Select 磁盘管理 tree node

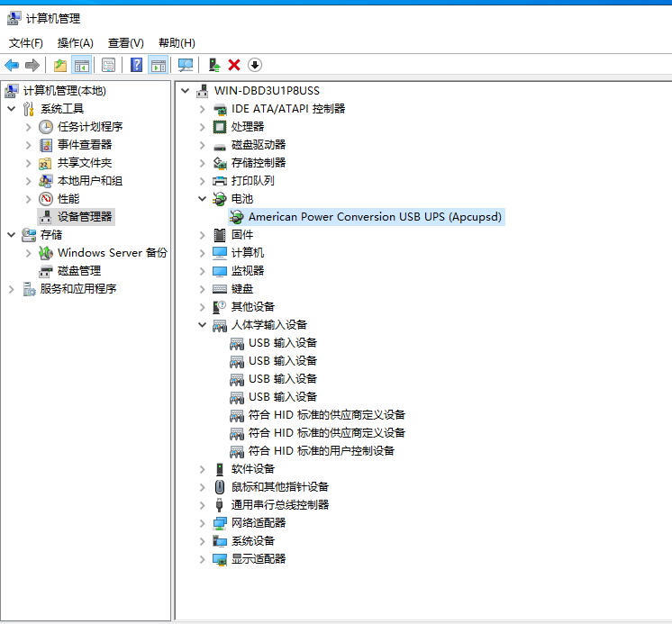pyautogui.click(x=79, y=271)
